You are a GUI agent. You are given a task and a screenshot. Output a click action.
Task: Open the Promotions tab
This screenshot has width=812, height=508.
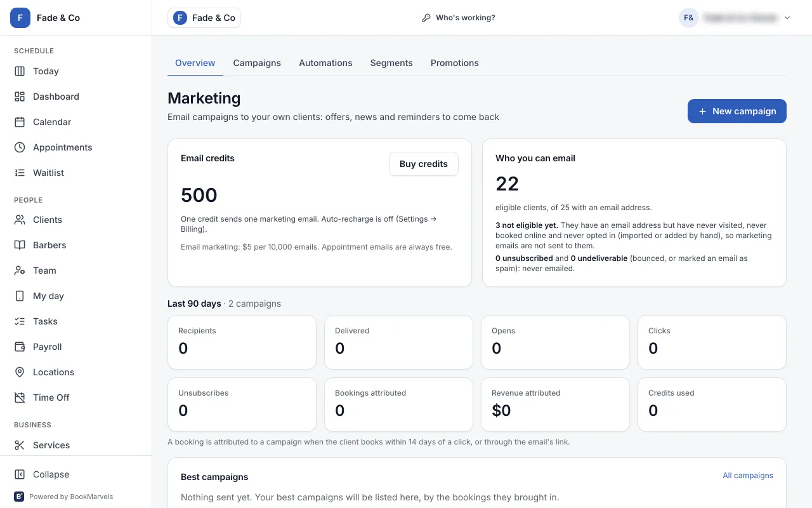click(x=455, y=63)
